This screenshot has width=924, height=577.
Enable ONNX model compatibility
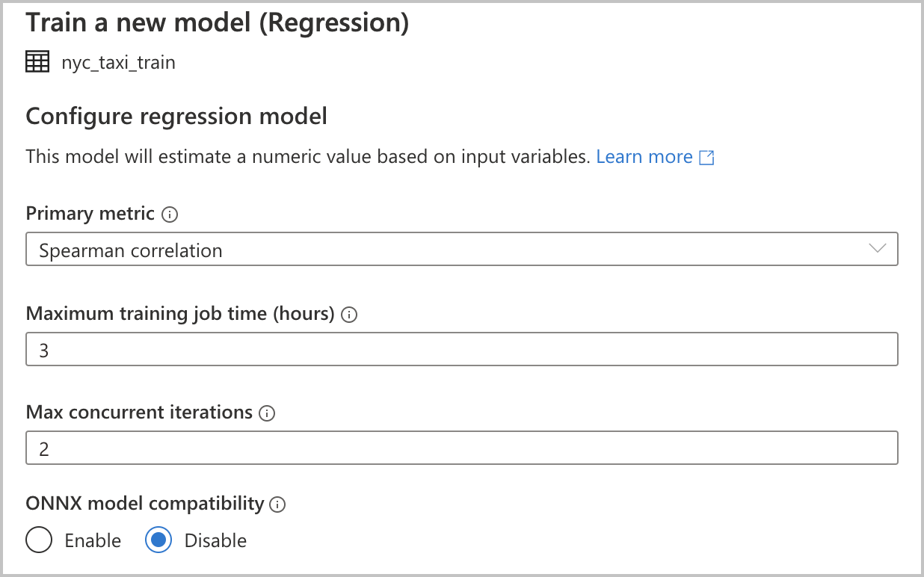click(x=38, y=540)
